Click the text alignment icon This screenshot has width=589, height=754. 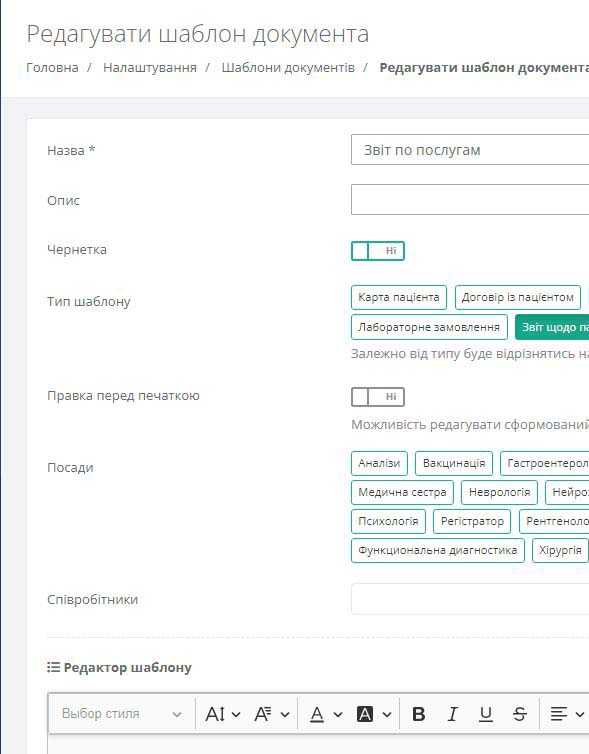click(558, 714)
